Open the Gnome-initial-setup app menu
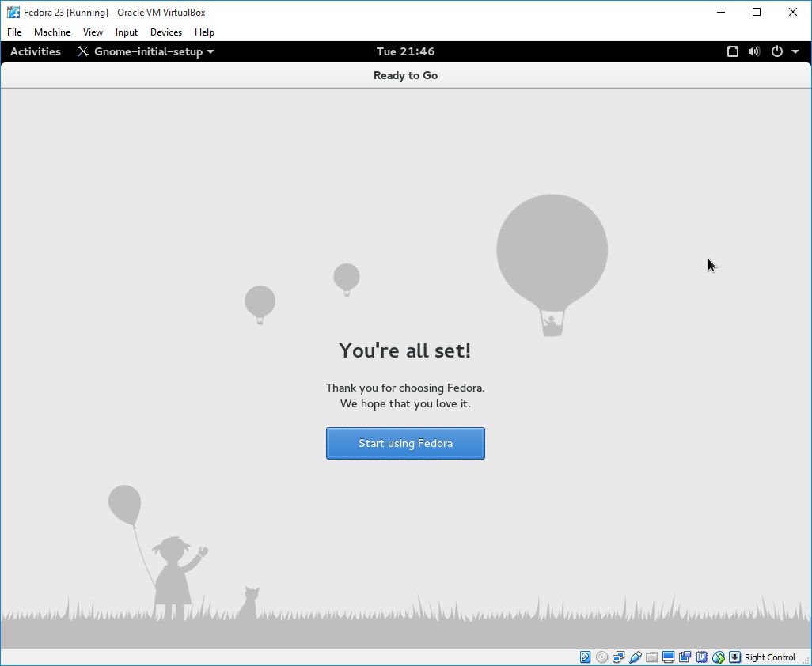This screenshot has width=812, height=666. (x=146, y=51)
